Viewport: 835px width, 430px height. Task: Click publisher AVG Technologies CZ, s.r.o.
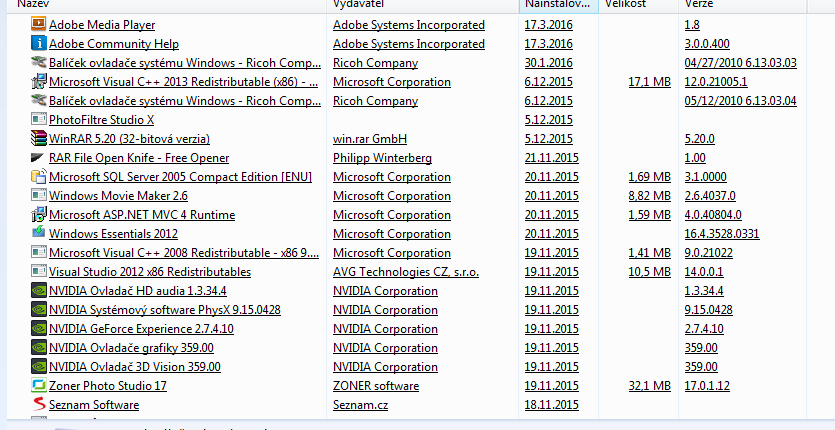[x=406, y=272]
